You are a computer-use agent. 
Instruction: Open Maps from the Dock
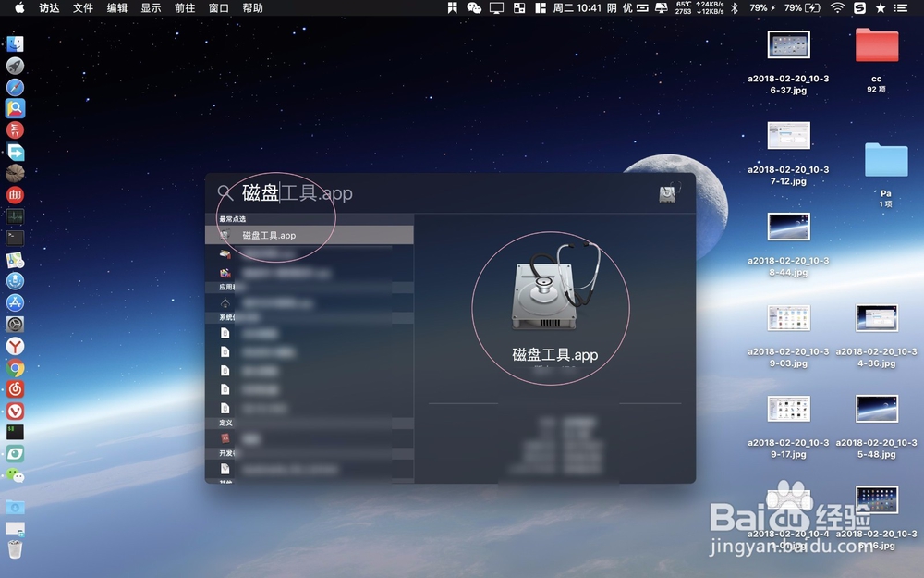point(15,261)
